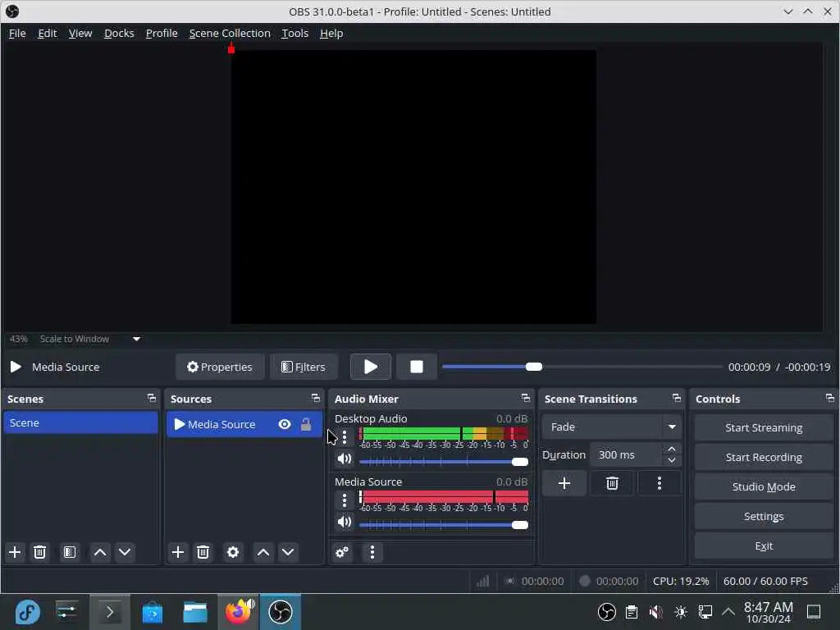Open the Docks menu

119,33
